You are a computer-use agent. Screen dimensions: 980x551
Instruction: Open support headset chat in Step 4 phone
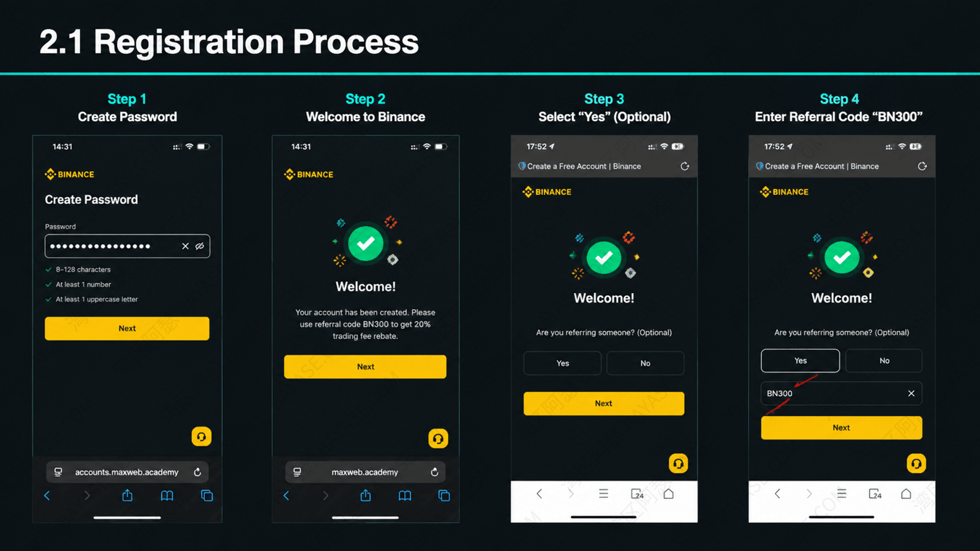[916, 463]
